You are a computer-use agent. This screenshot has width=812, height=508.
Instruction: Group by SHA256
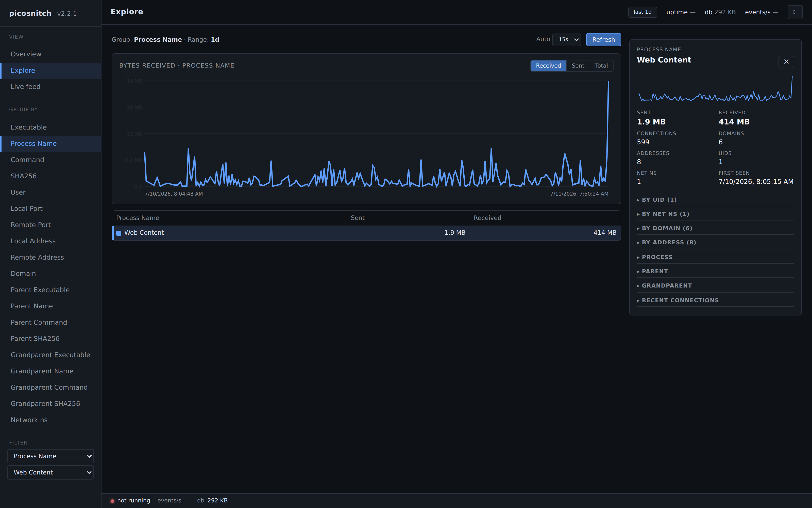pos(51,176)
